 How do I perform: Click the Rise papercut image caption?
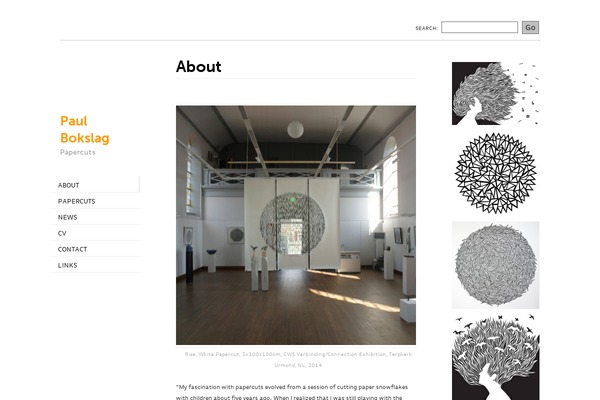[298, 359]
